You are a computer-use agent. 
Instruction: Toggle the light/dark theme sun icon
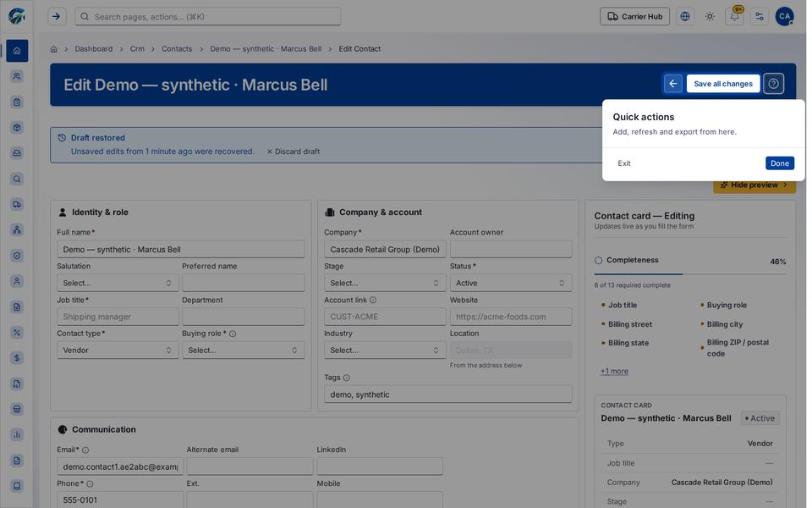tap(710, 17)
